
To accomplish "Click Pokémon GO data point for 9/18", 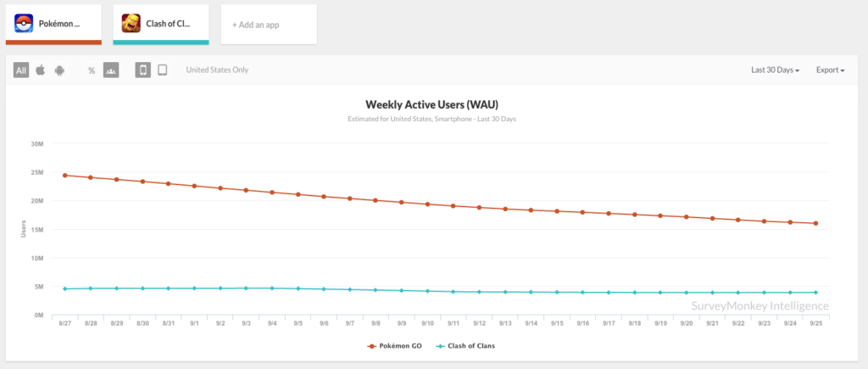I will pos(634,215).
